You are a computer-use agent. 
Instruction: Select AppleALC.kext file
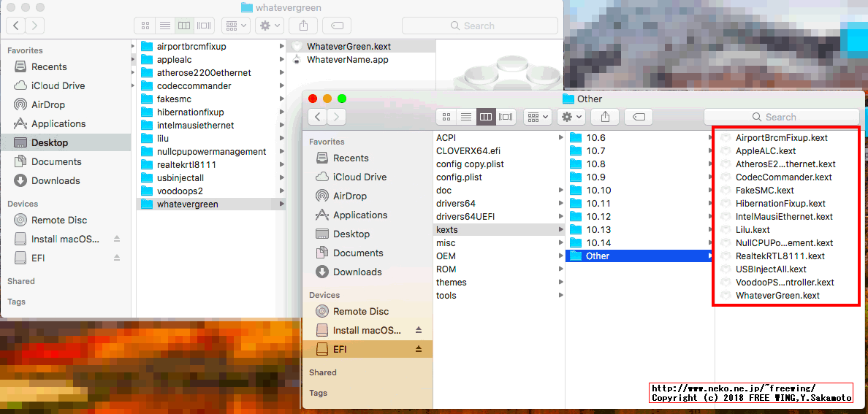[766, 150]
